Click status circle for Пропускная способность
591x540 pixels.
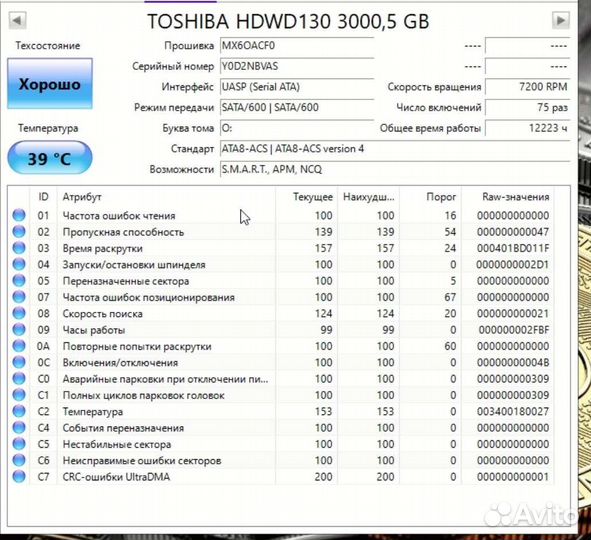click(x=19, y=231)
